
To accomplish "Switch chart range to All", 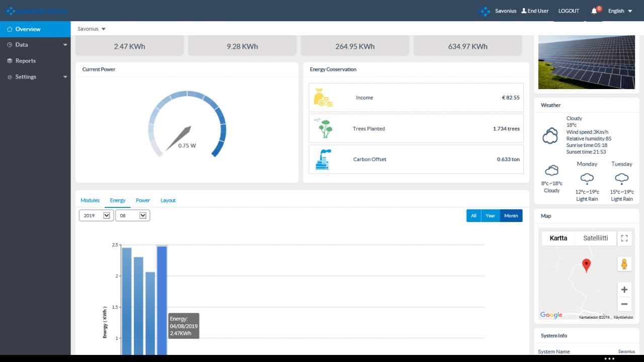I will tap(473, 215).
